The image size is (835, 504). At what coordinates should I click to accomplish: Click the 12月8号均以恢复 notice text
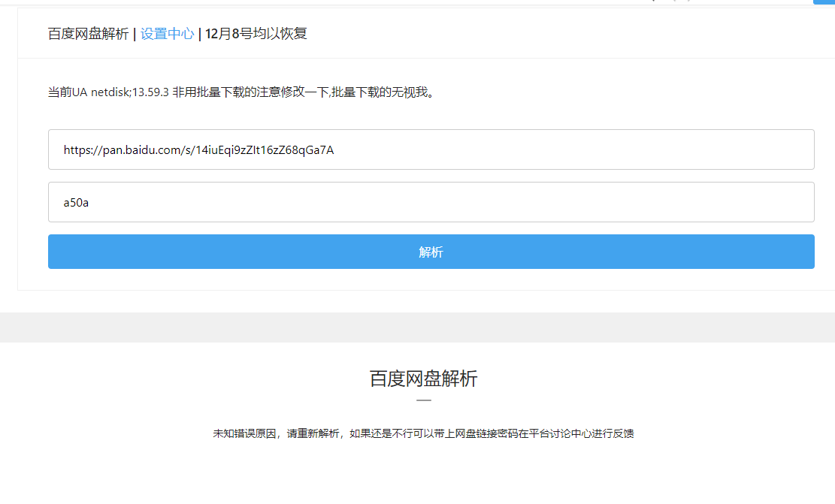tap(256, 34)
